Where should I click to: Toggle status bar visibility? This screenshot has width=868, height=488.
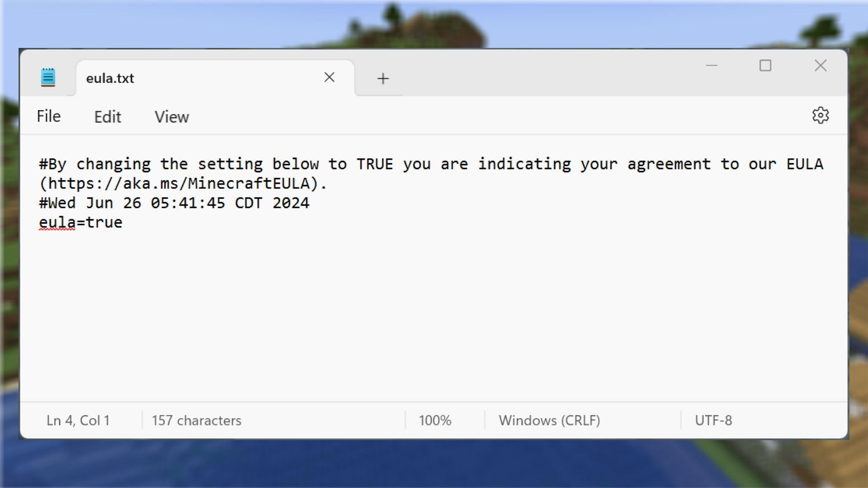(x=171, y=116)
